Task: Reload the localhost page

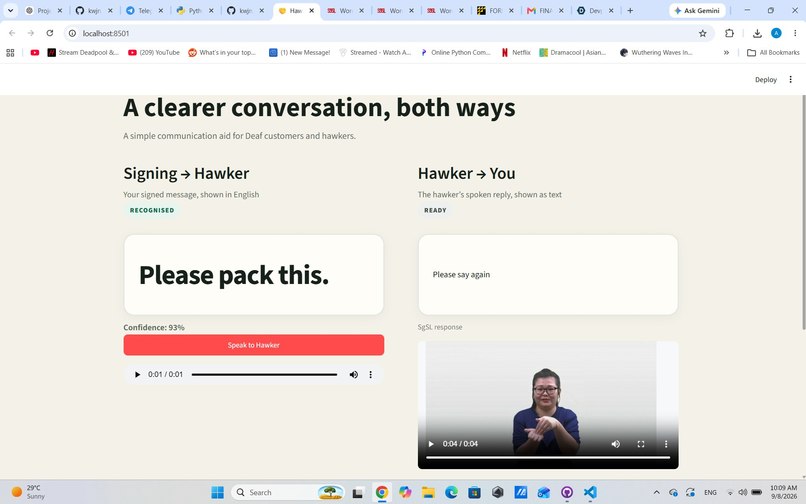Action: (50, 33)
